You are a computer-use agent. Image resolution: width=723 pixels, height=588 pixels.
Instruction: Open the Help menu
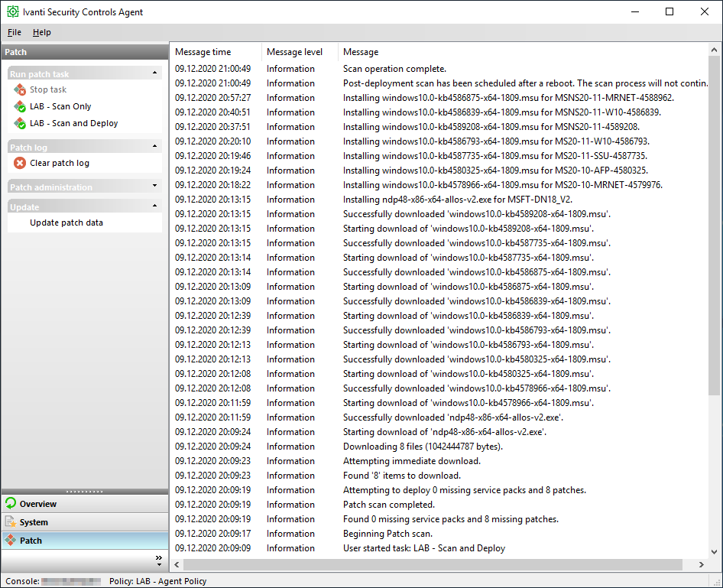coord(41,32)
